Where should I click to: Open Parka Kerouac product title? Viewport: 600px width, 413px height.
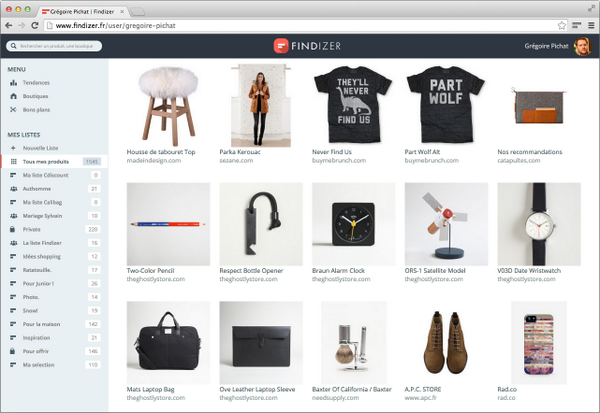(240, 152)
